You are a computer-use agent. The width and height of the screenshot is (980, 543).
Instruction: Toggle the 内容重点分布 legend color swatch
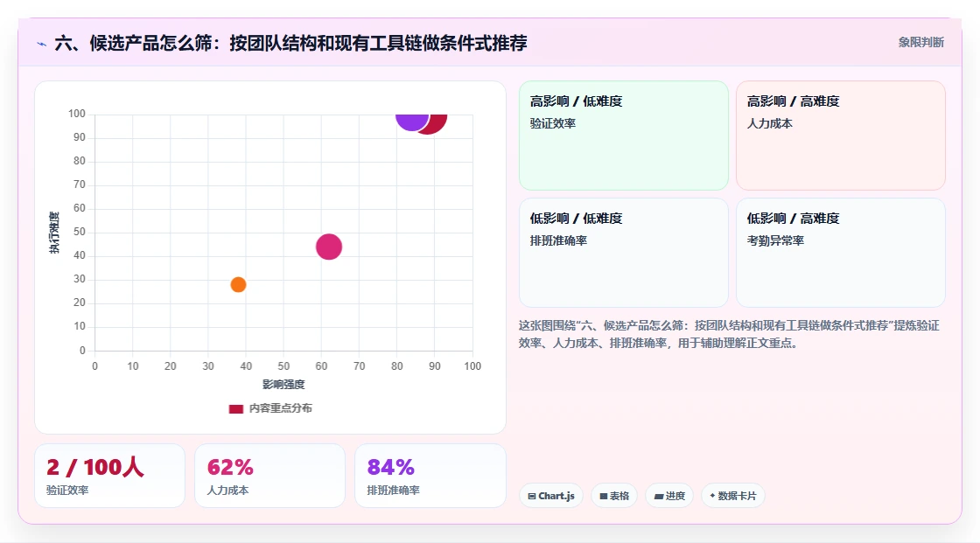tap(235, 408)
